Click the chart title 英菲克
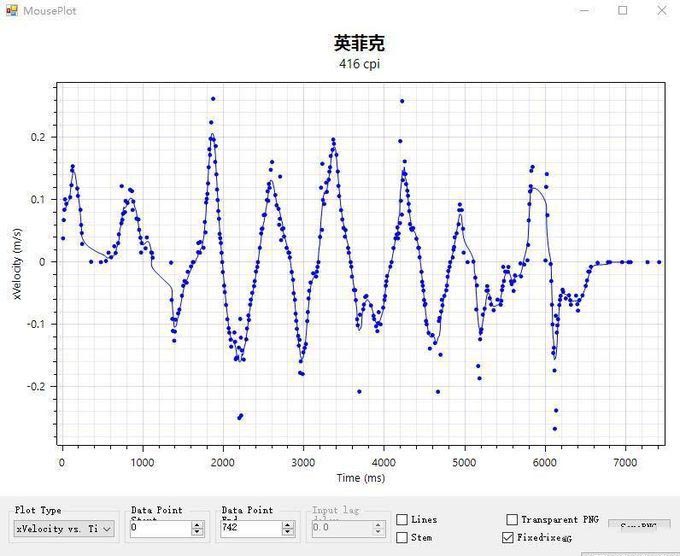Viewport: 680px width, 556px height. click(360, 43)
